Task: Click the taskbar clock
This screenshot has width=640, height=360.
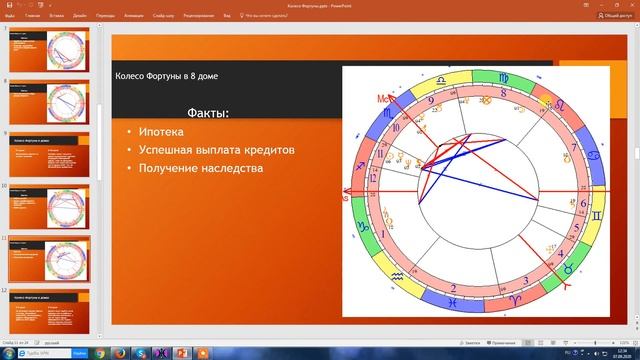Action: pyautogui.click(x=623, y=353)
